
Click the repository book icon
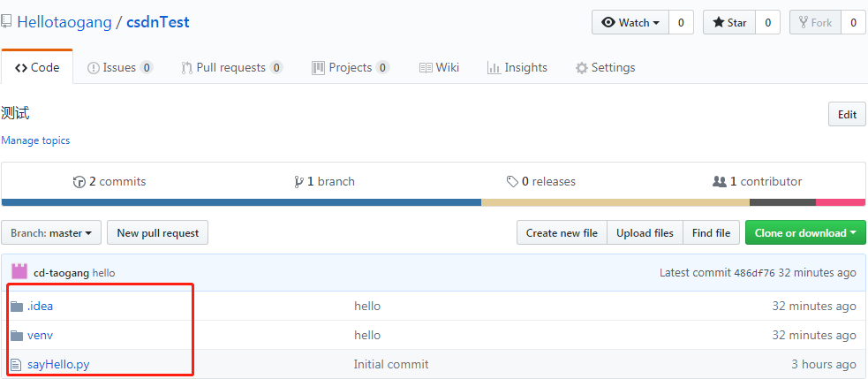click(x=6, y=22)
